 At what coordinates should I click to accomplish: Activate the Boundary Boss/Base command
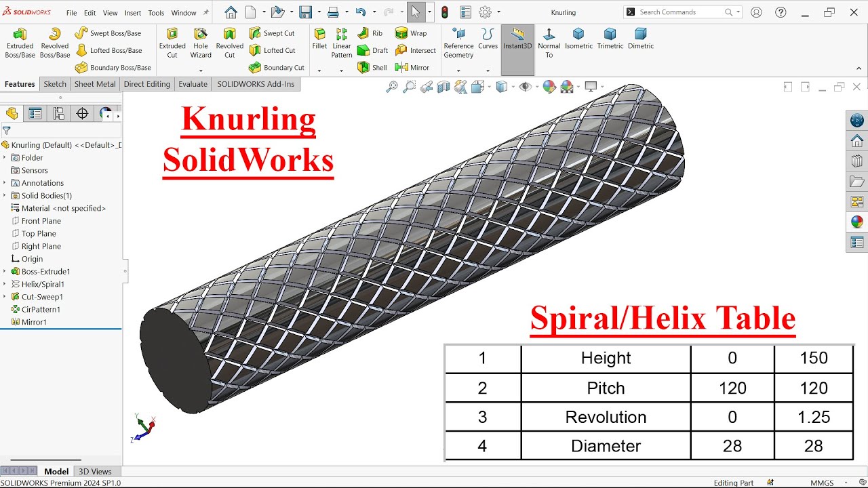(113, 68)
